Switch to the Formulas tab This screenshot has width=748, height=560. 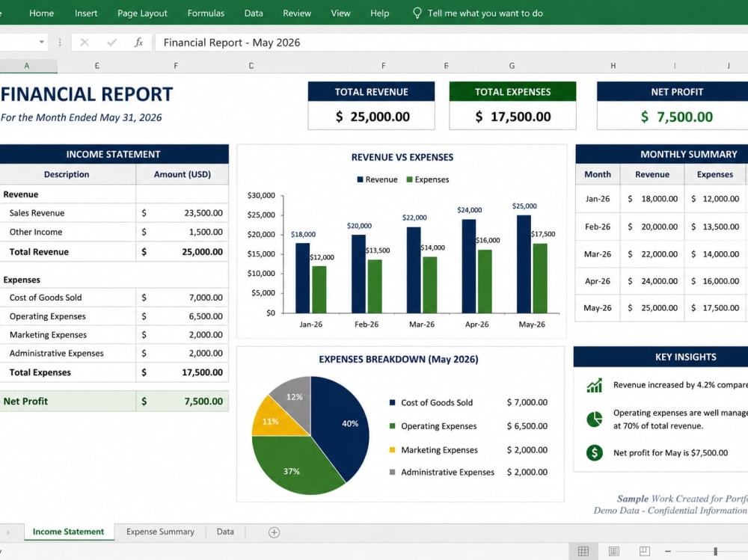pos(206,13)
